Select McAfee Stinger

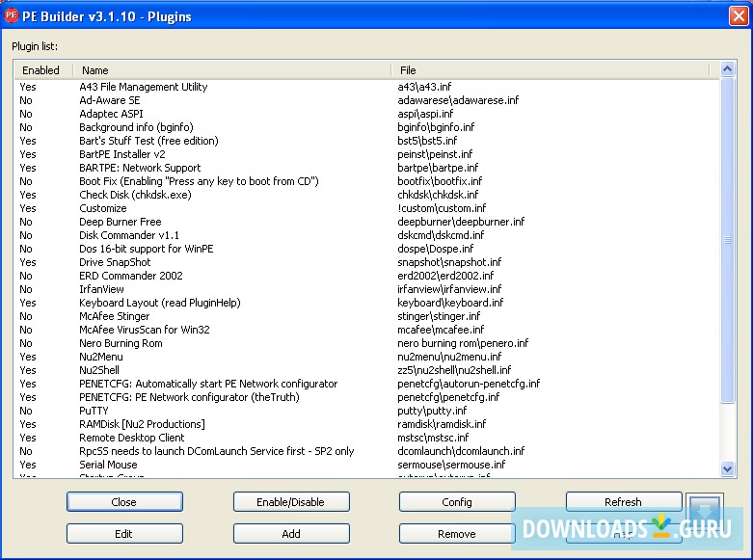click(x=115, y=316)
